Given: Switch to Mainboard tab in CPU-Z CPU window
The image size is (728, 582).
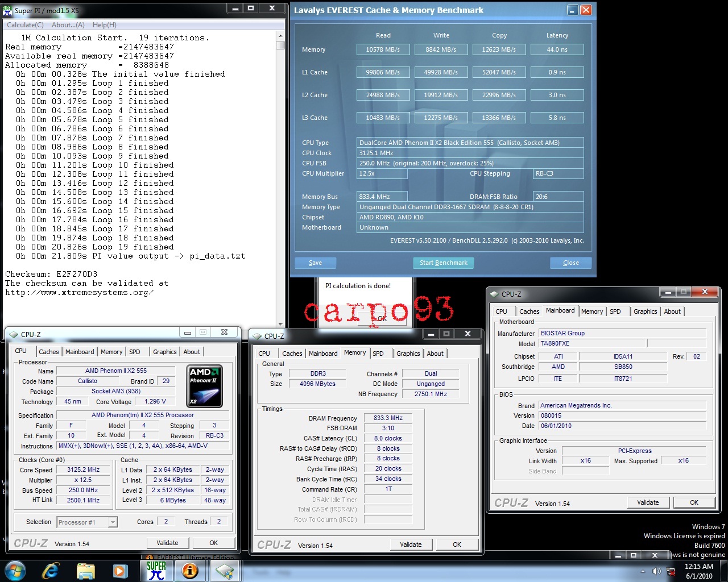Looking at the screenshot, I should click(80, 352).
